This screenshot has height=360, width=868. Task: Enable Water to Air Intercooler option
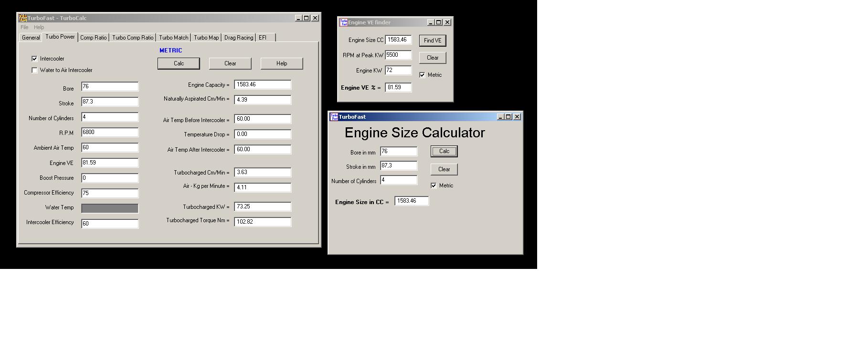34,70
